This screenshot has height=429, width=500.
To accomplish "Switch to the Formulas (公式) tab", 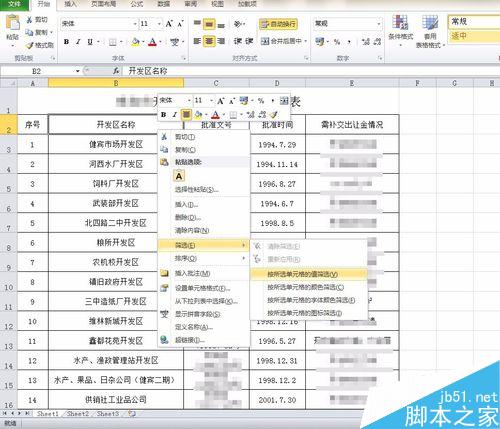I will (136, 4).
